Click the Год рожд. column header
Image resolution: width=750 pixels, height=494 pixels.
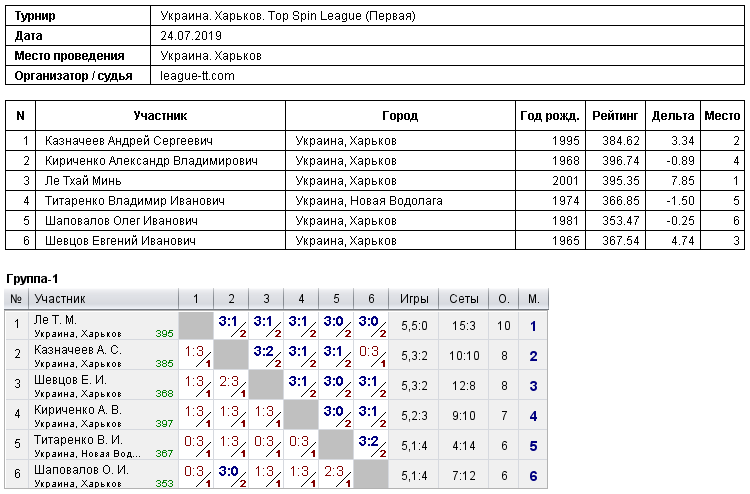pyautogui.click(x=550, y=116)
